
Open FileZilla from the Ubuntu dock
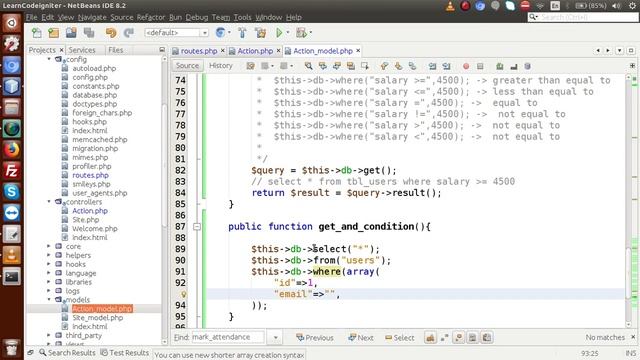pos(11,171)
